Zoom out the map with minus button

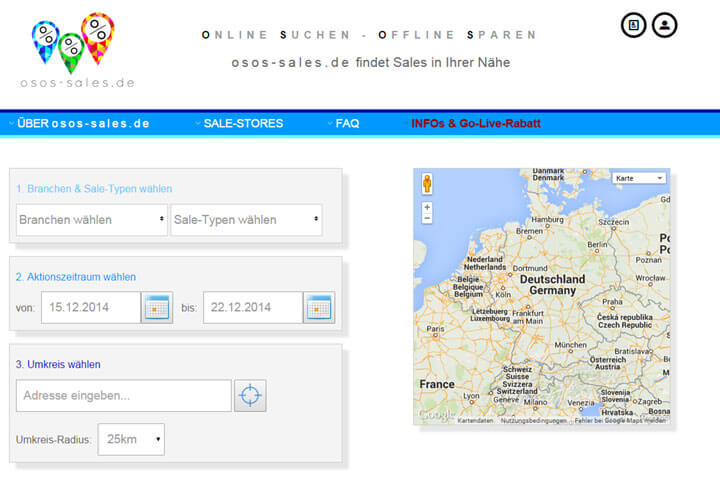click(x=427, y=219)
